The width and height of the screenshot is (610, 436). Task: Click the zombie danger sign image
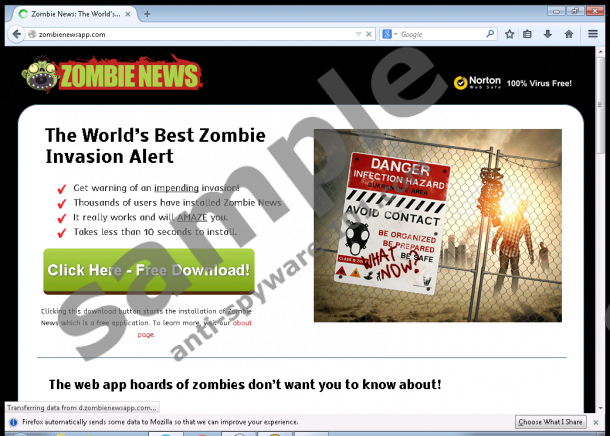pos(438,225)
